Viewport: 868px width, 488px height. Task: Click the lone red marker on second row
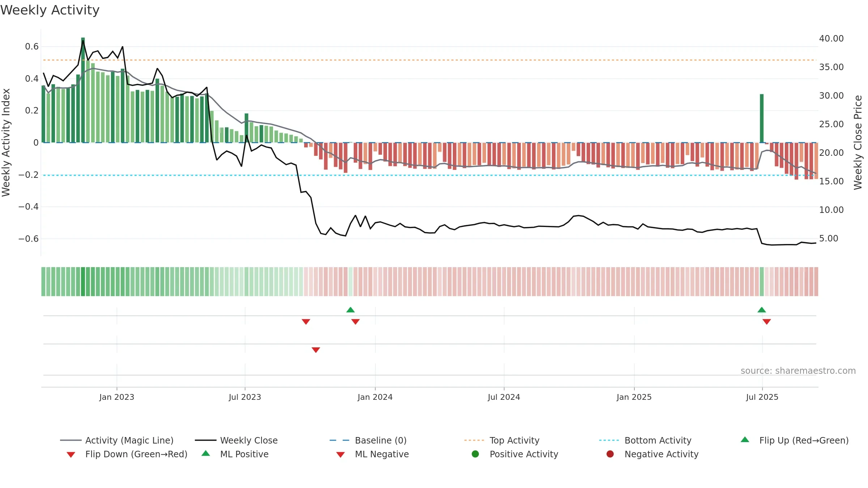point(316,350)
